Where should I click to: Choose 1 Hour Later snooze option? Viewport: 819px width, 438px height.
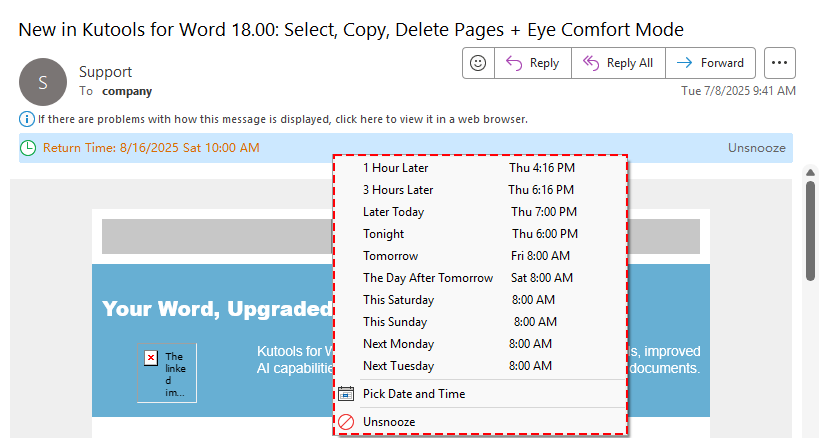(x=481, y=168)
